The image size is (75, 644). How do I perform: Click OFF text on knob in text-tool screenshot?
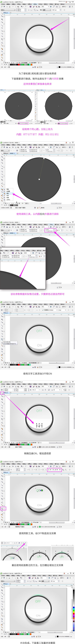point(39,331)
